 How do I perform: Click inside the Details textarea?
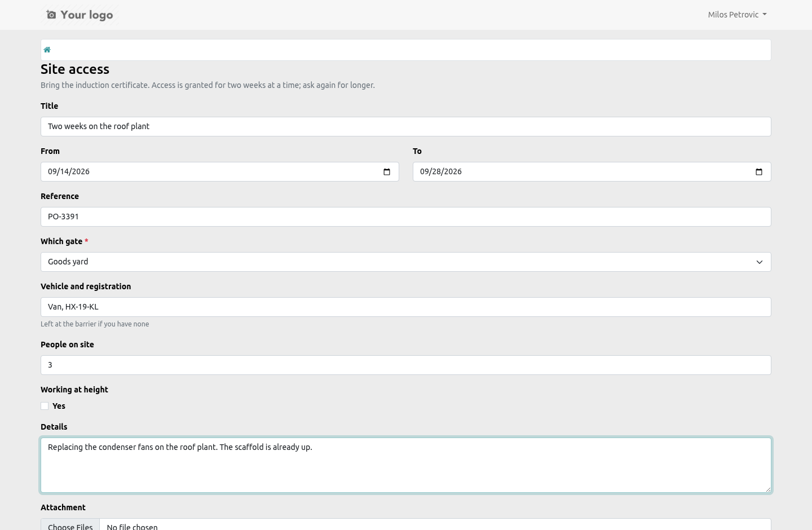[x=406, y=465]
